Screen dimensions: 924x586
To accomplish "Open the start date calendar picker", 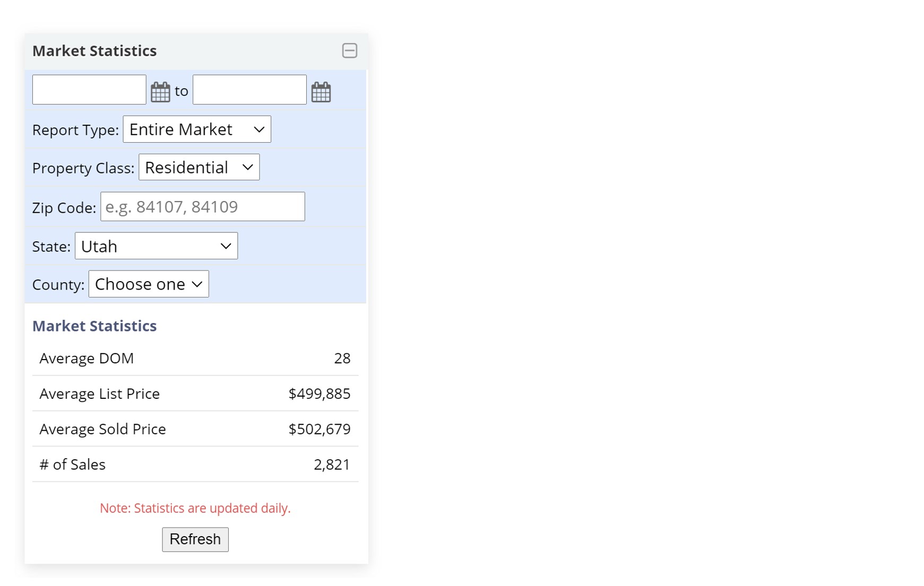I will 160,91.
